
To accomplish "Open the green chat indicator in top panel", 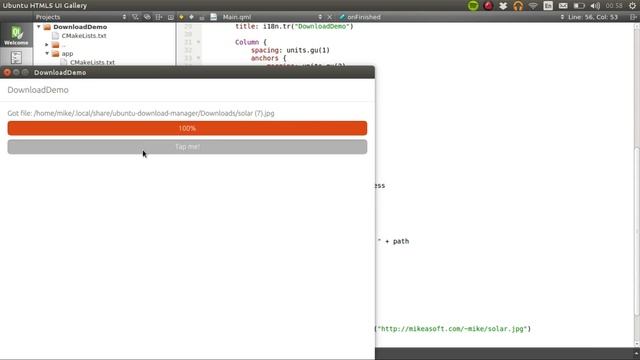I will [473, 6].
